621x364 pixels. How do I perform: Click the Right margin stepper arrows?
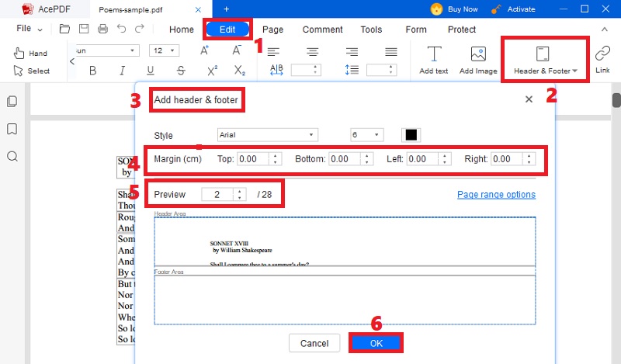tap(529, 159)
